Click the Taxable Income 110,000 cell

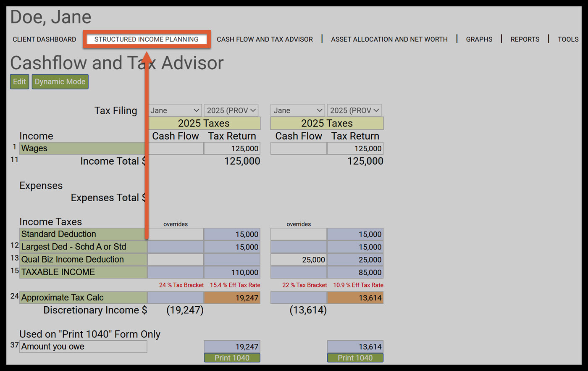[x=232, y=272]
